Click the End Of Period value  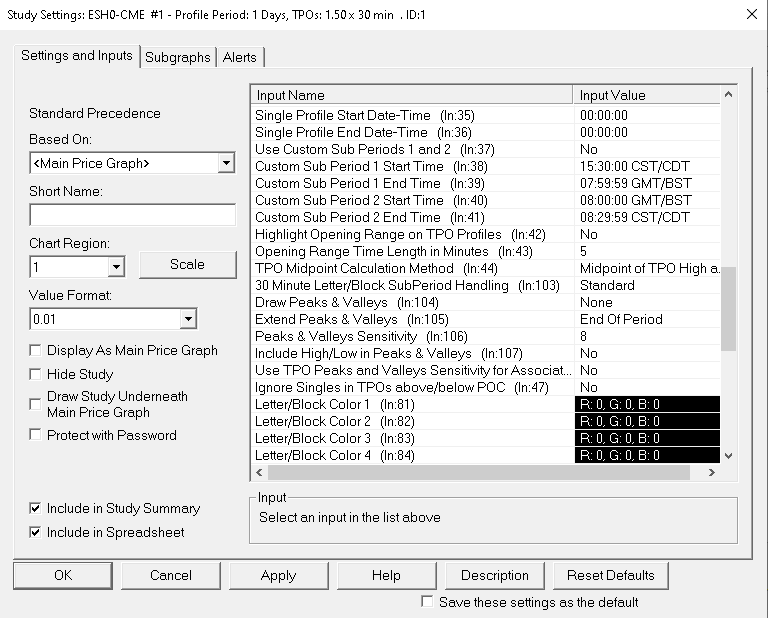click(x=621, y=319)
